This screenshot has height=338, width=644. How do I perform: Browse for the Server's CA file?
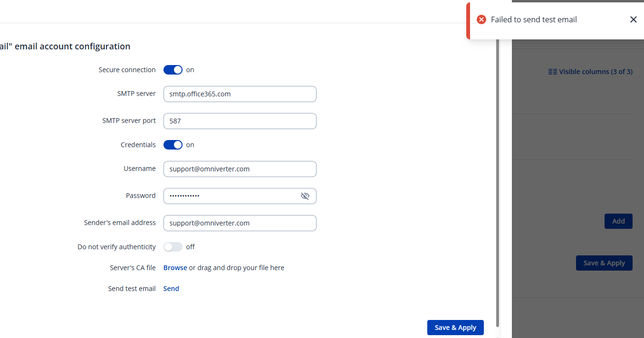point(175,268)
